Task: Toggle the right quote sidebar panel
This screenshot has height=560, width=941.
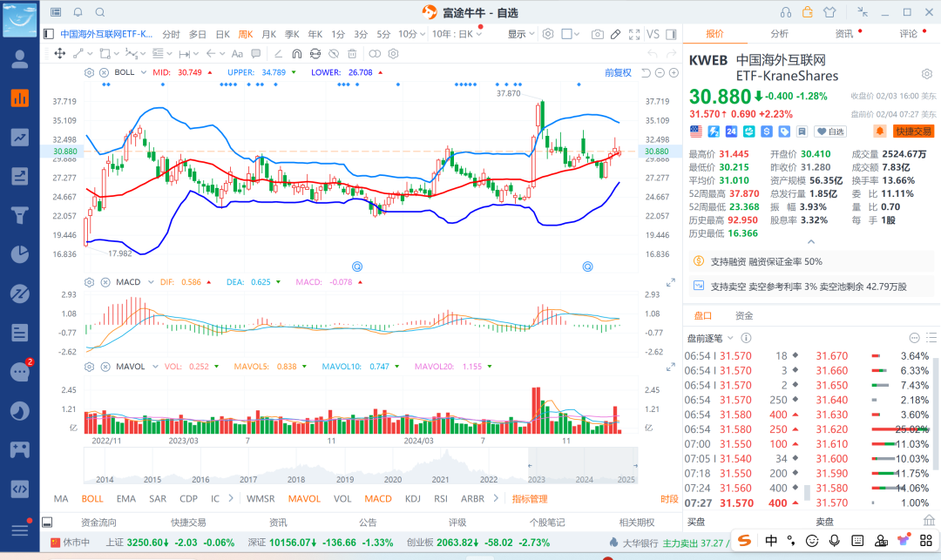Action: (672, 34)
